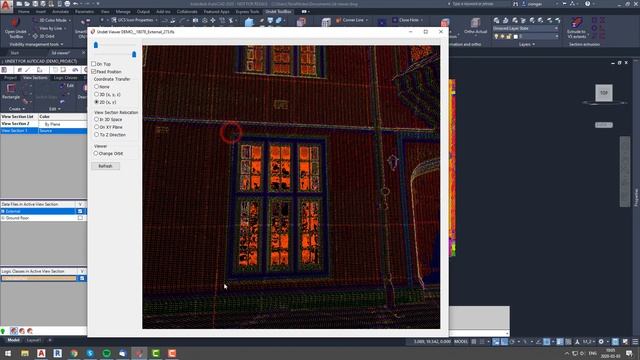Click the Revit icon in the Windows taskbar
This screenshot has width=640, height=360.
tap(58, 353)
